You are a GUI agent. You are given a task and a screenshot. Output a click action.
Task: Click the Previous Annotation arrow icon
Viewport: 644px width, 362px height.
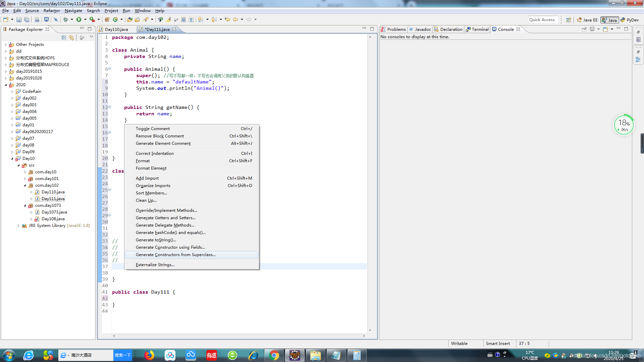point(214,19)
